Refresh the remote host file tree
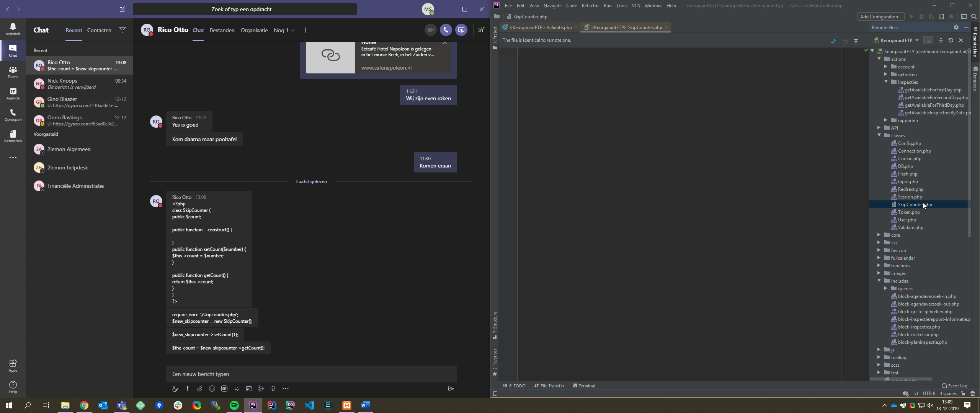The height and width of the screenshot is (413, 980). 951,40
